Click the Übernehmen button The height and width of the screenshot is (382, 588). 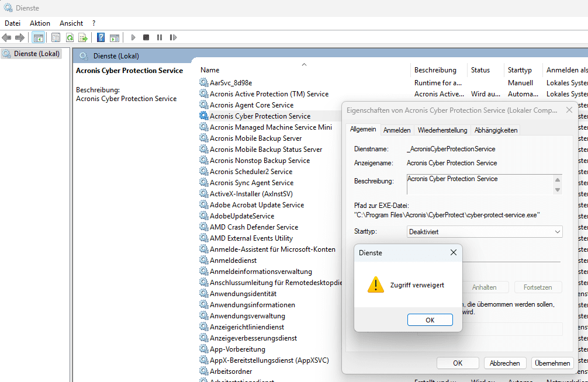coord(552,363)
